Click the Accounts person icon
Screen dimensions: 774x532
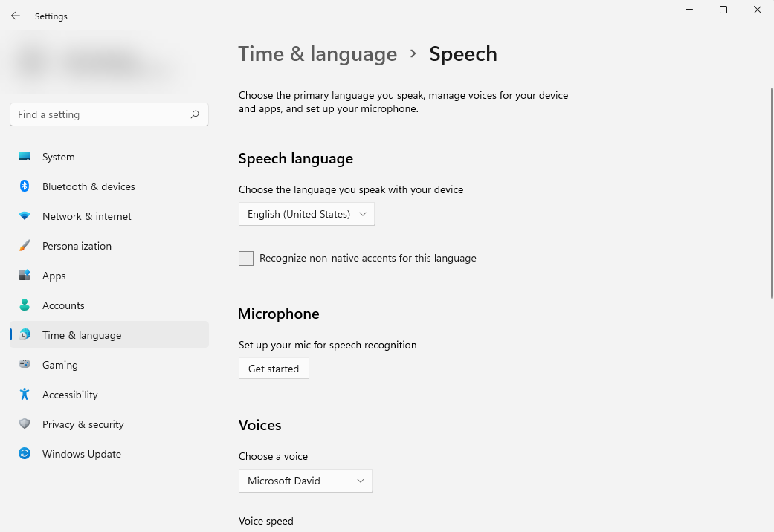[x=25, y=305]
